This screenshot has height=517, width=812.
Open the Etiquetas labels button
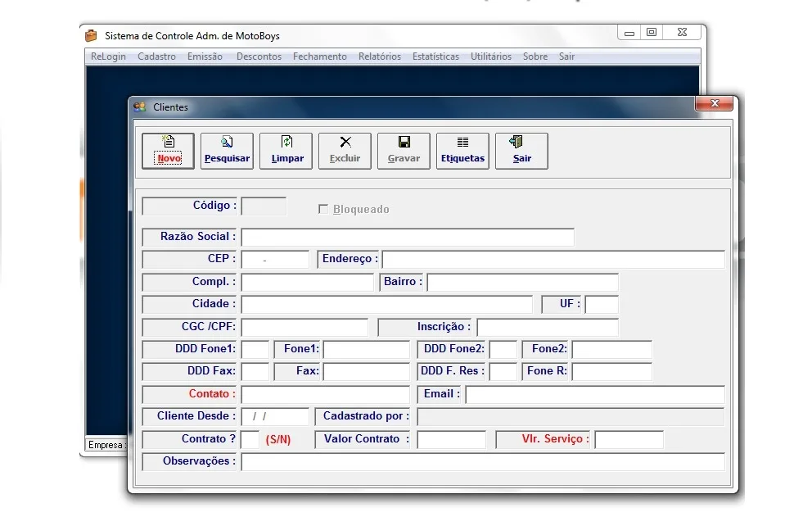pos(463,151)
